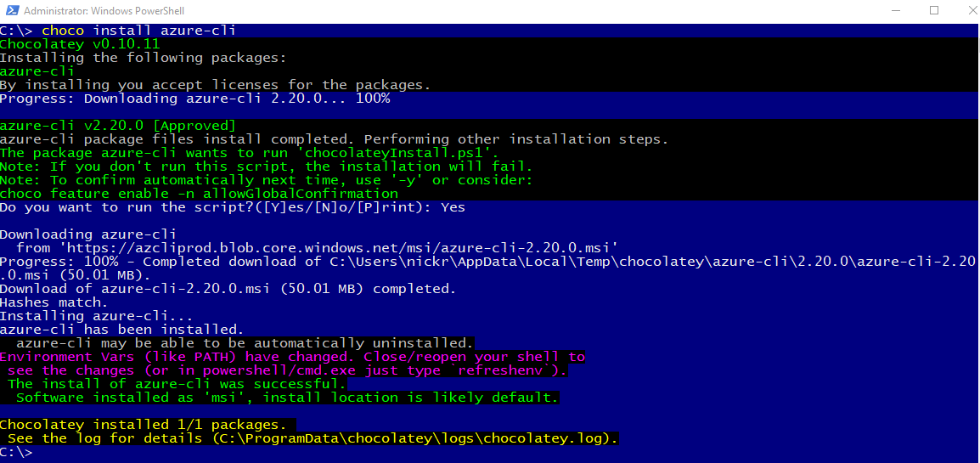This screenshot has width=980, height=463.
Task: Click 'Do you want to run the script?' prompt
Action: (x=233, y=207)
